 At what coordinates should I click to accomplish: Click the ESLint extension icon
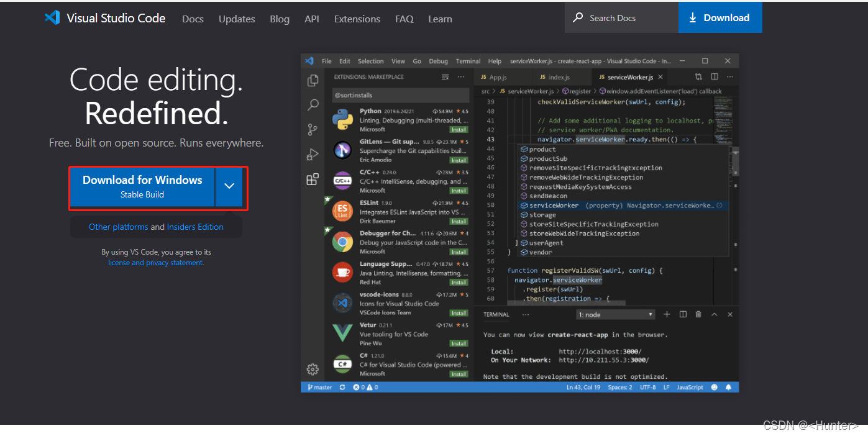342,211
